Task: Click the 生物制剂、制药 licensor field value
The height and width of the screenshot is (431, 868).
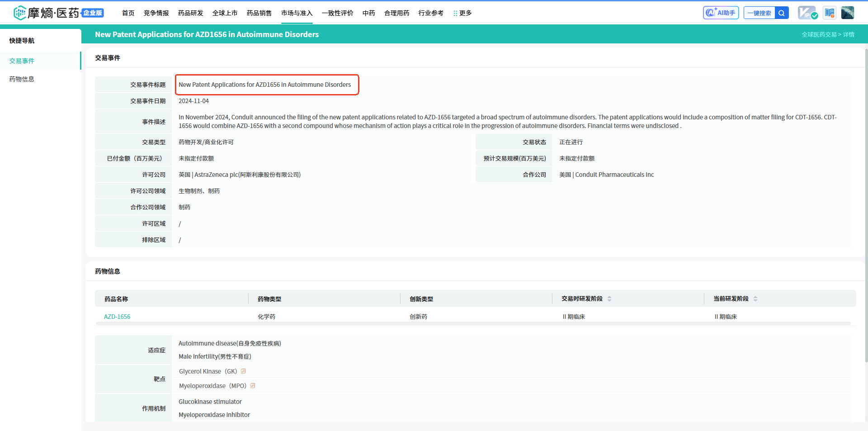Action: (199, 191)
